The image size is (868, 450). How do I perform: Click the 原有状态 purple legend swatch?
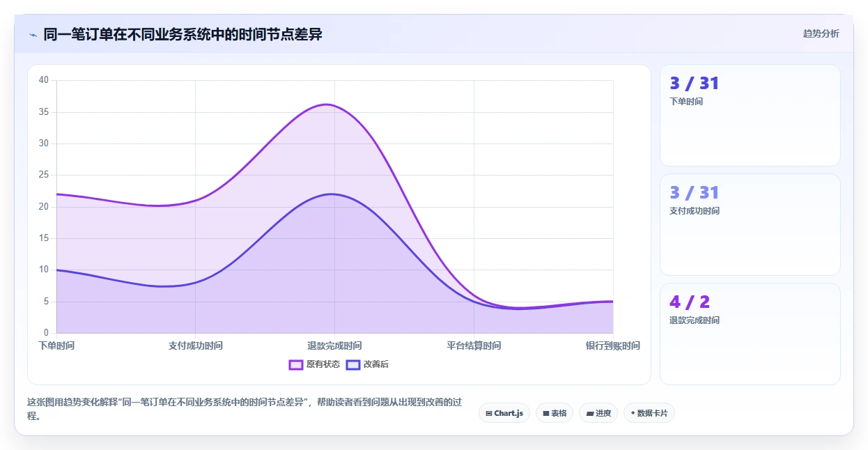(x=295, y=364)
